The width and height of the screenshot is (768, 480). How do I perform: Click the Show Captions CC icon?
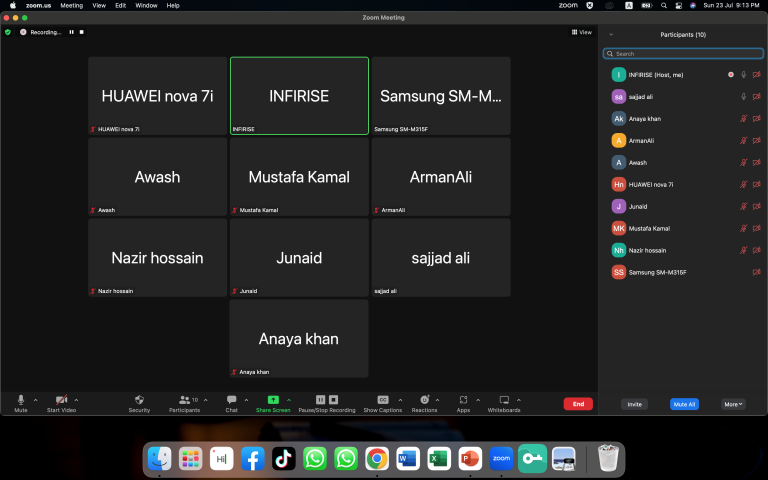383,400
